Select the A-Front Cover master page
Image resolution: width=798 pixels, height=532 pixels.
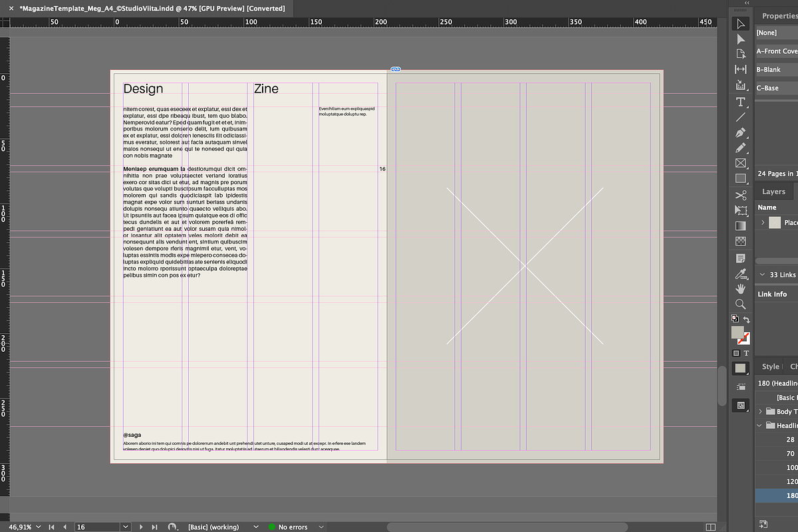(777, 51)
